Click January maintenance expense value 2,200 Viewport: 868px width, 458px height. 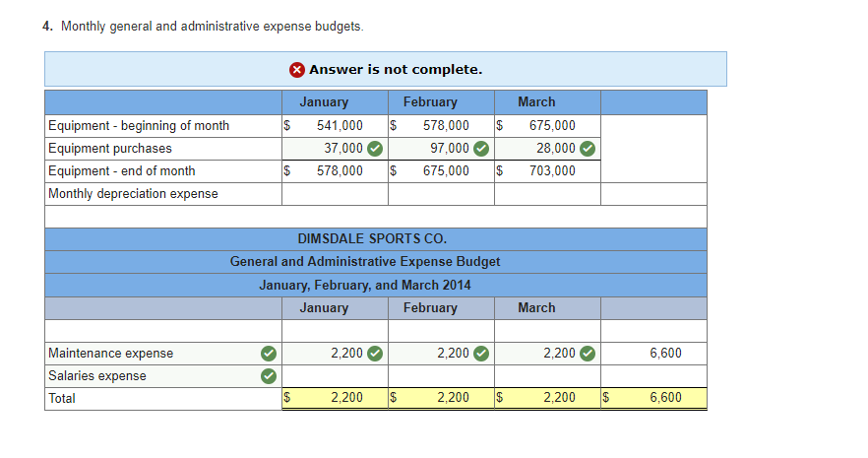point(347,354)
